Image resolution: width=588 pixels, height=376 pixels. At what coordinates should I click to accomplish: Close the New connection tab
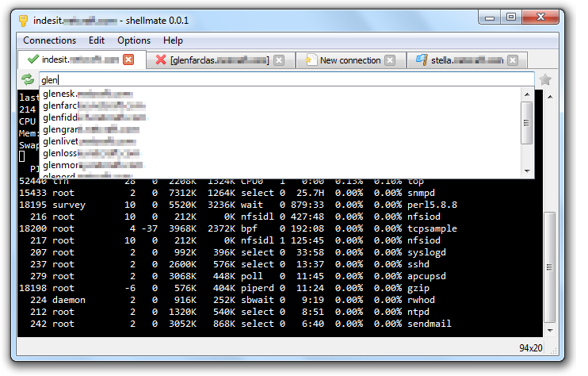390,60
